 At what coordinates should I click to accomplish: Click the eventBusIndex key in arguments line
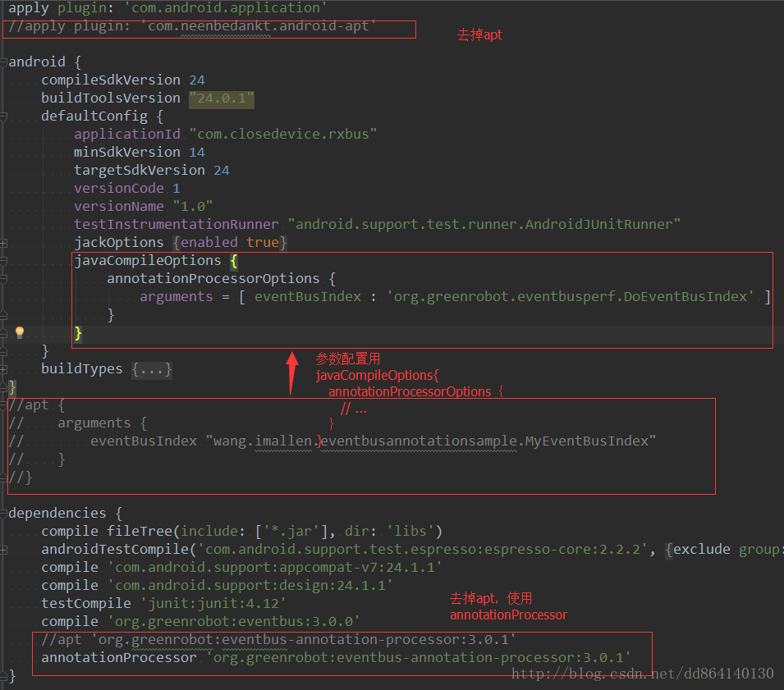pos(307,297)
